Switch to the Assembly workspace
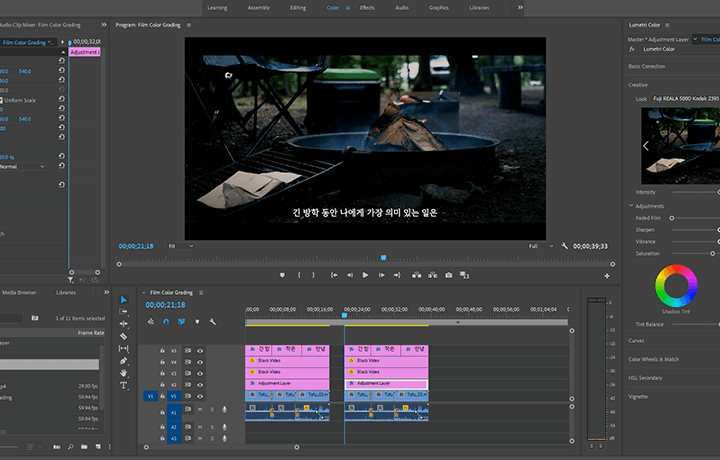 coord(259,8)
